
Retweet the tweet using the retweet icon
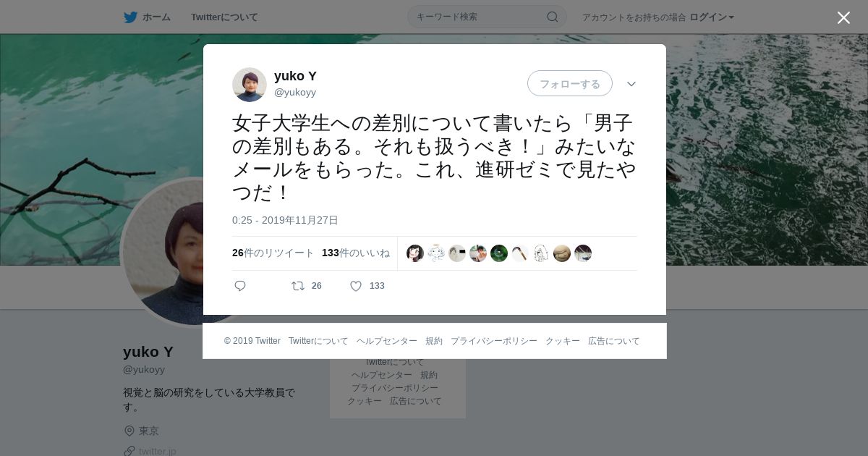click(x=298, y=286)
